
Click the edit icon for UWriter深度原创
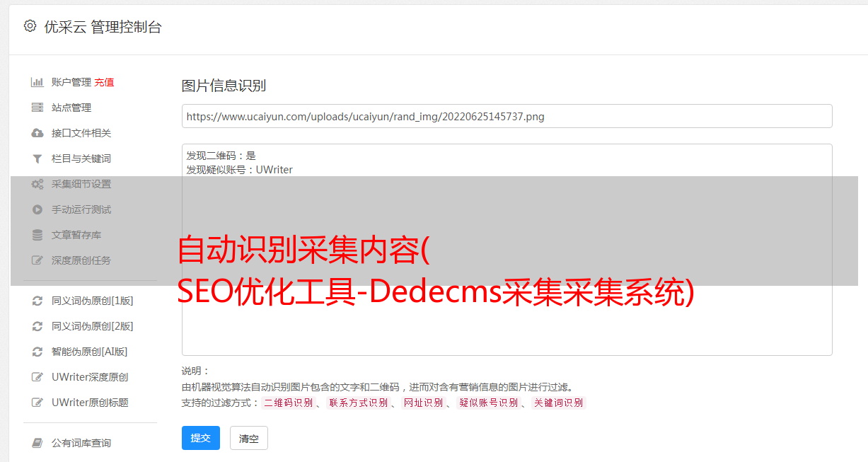tap(37, 377)
